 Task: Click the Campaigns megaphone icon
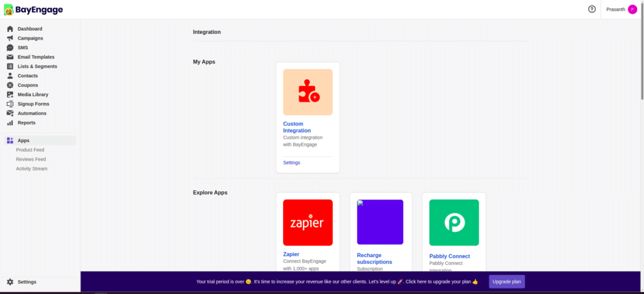10,38
